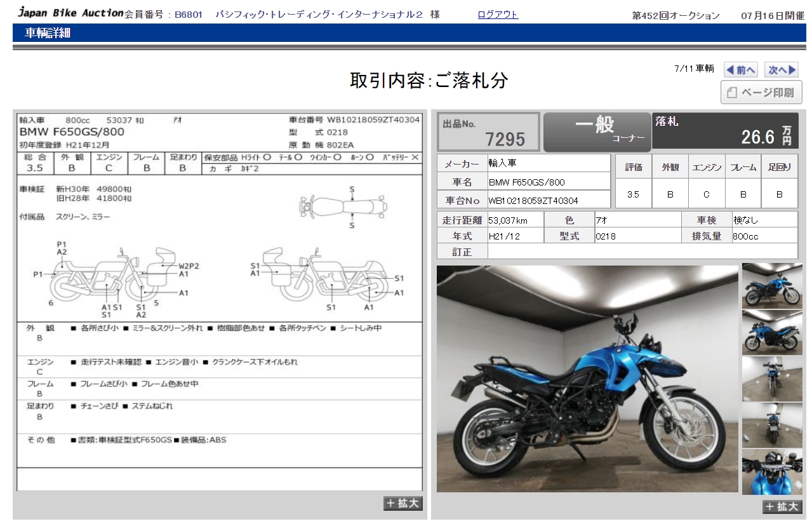Click the 走行距離 row label
This screenshot has height=526, width=812.
(462, 220)
